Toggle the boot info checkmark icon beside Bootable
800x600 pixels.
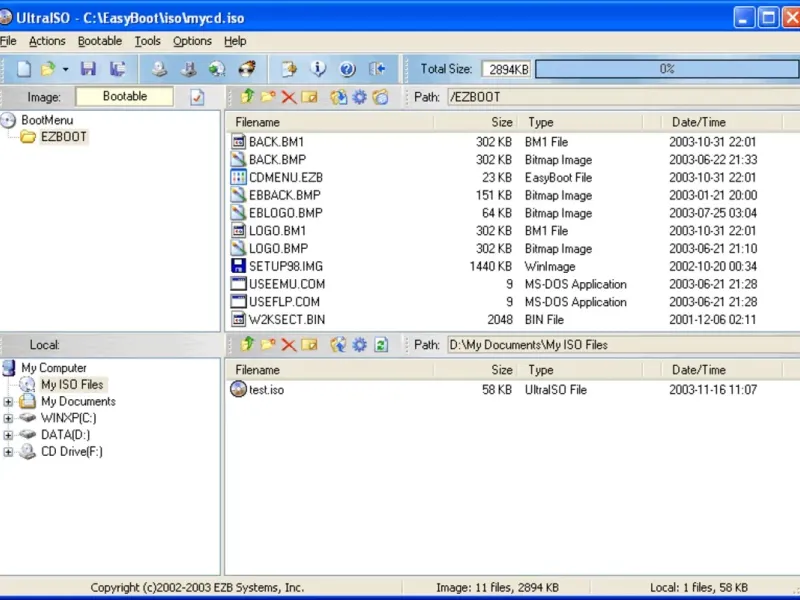pos(197,97)
